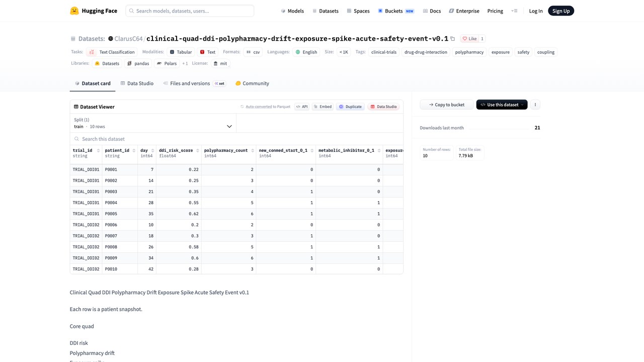Click the Sign Up button
Image resolution: width=644 pixels, height=362 pixels.
click(x=561, y=11)
